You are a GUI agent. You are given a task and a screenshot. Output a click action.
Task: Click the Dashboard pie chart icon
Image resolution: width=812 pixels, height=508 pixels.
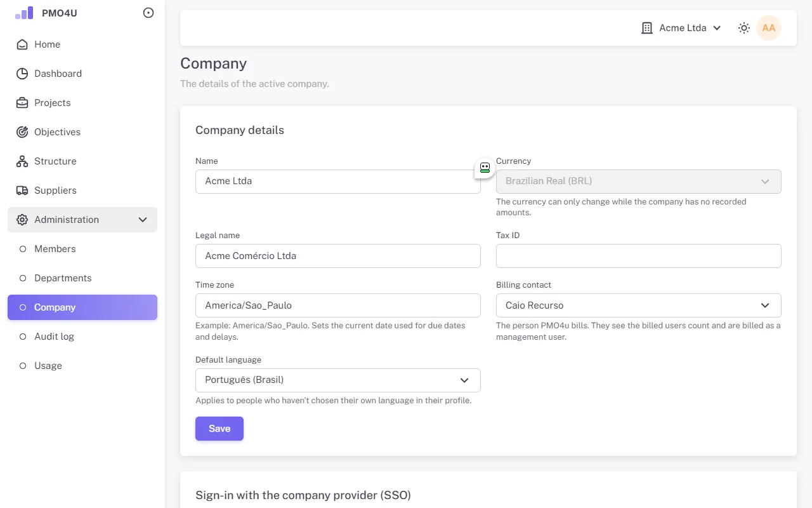tap(22, 74)
